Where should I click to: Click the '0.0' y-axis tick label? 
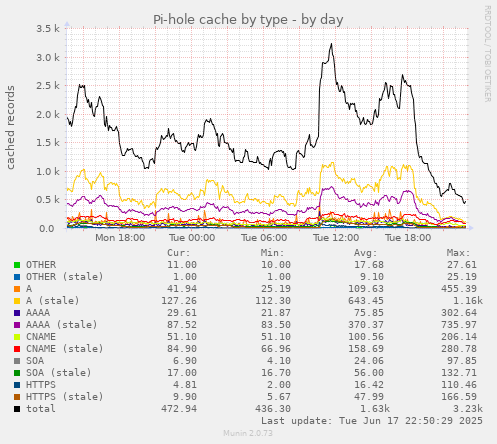coord(47,229)
